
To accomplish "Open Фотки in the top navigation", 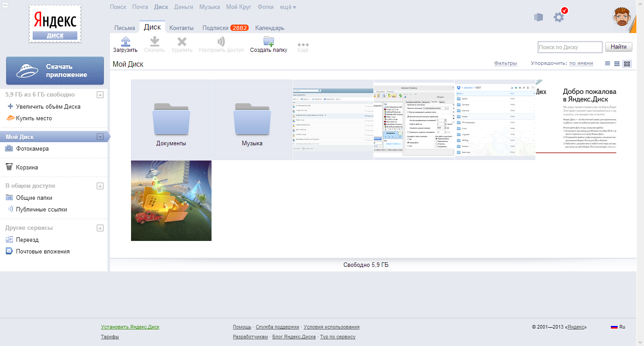I will 266,7.
